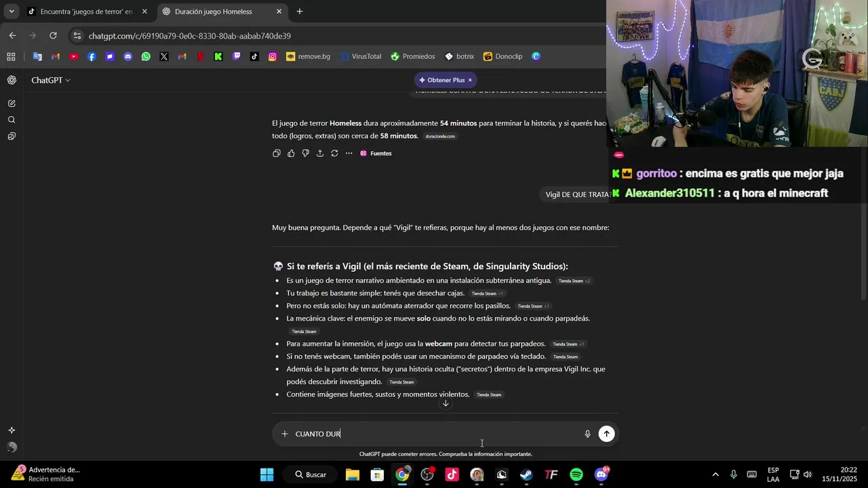This screenshot has height=488, width=868.
Task: Select the 'Duración juego Homeless' tab
Action: (x=214, y=12)
